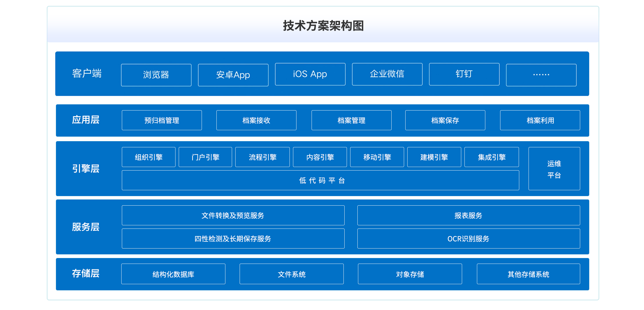Click the 建模引擎 engine box

(434, 157)
